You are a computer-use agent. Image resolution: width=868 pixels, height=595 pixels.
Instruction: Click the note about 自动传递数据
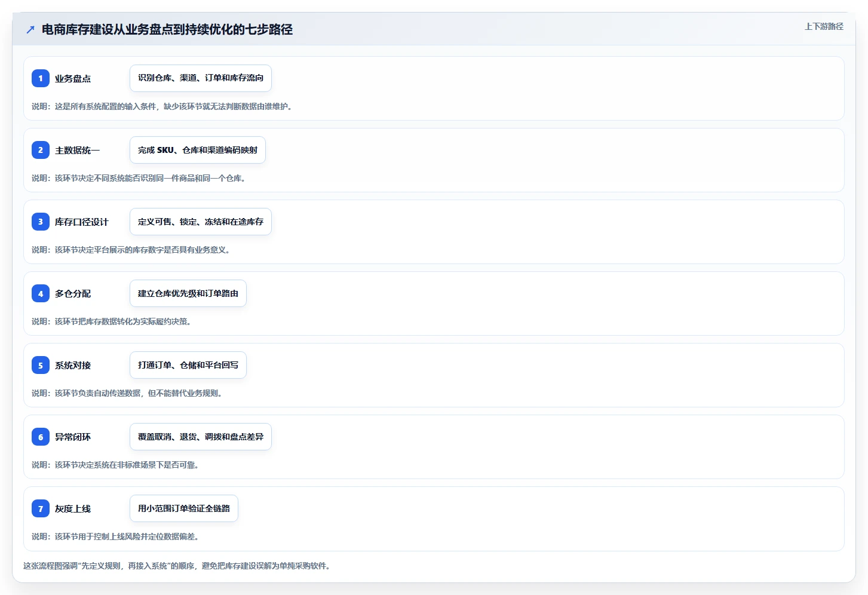pyautogui.click(x=127, y=393)
